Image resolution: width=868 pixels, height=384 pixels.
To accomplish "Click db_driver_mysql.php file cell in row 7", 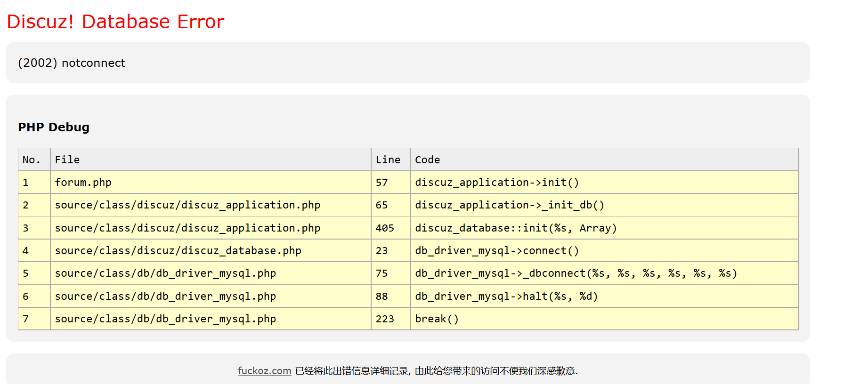I will pyautogui.click(x=211, y=319).
